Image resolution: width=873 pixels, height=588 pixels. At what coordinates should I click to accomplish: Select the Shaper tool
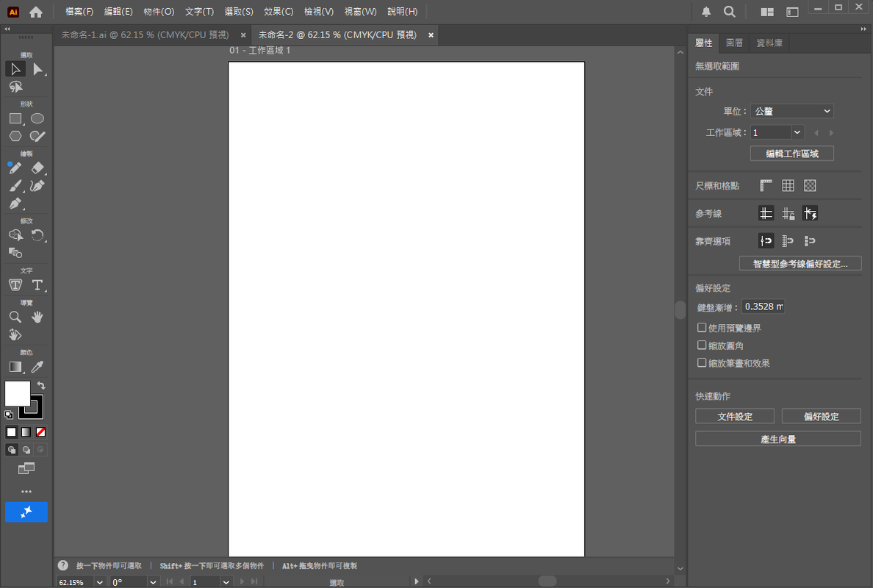point(37,136)
